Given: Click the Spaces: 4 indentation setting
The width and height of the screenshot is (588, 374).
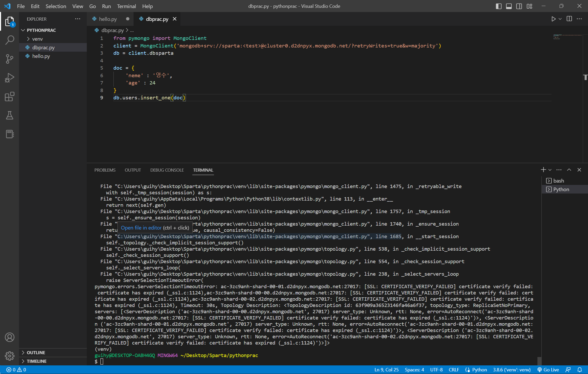Looking at the screenshot, I should [414, 370].
